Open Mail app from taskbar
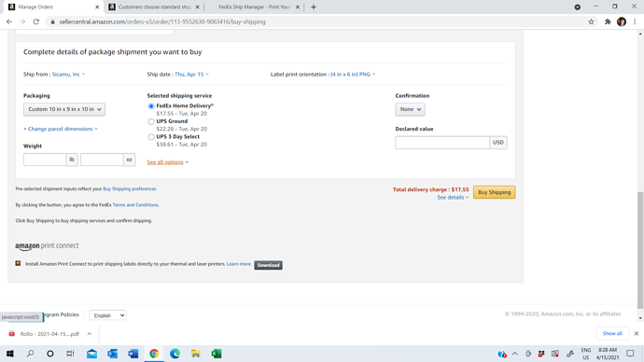Image resolution: width=644 pixels, height=362 pixels. pos(92,354)
